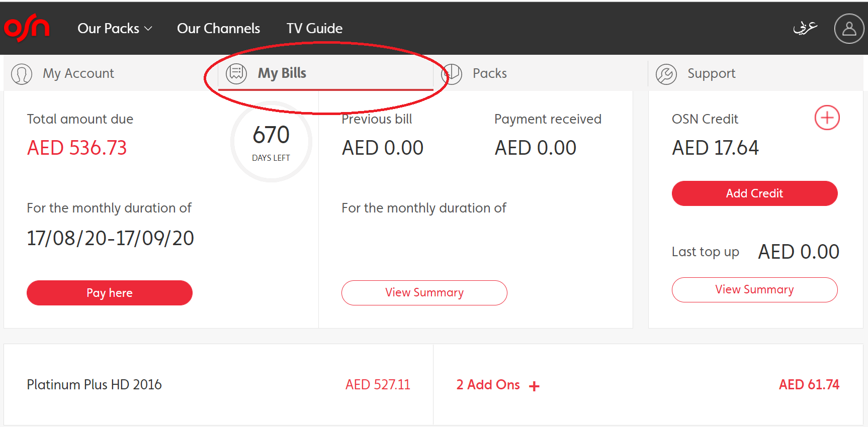Click the OSN Credit plus circle icon
This screenshot has width=868, height=427.
tap(827, 118)
